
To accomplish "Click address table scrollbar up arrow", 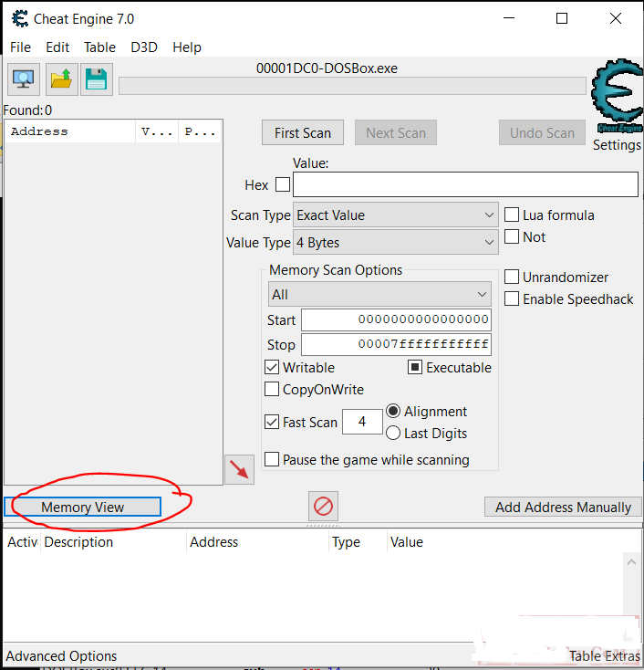I will tap(631, 562).
